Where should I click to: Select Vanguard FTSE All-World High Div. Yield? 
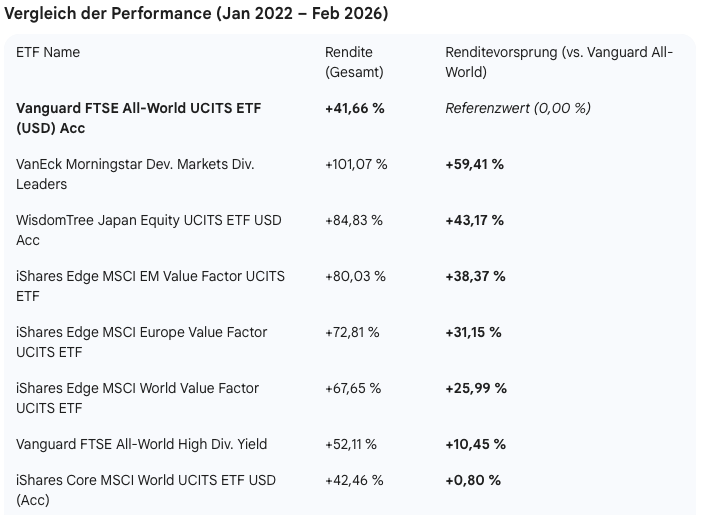pos(142,444)
